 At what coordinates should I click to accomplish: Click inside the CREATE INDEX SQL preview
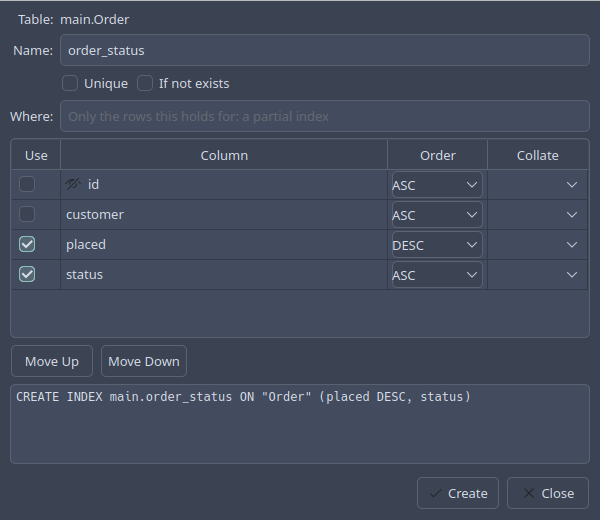[300, 424]
